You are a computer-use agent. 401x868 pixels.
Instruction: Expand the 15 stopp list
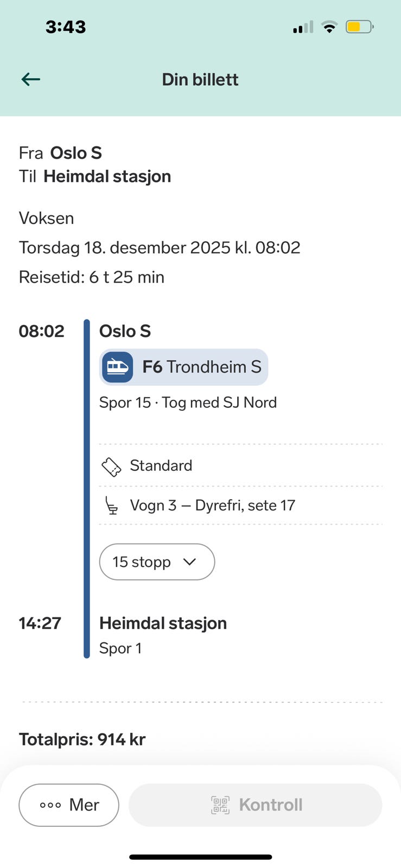(x=157, y=562)
